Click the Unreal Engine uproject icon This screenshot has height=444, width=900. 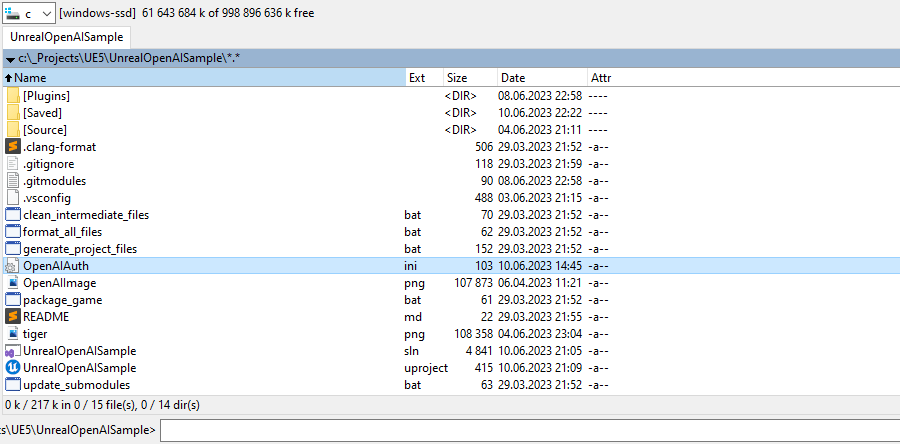(13, 368)
